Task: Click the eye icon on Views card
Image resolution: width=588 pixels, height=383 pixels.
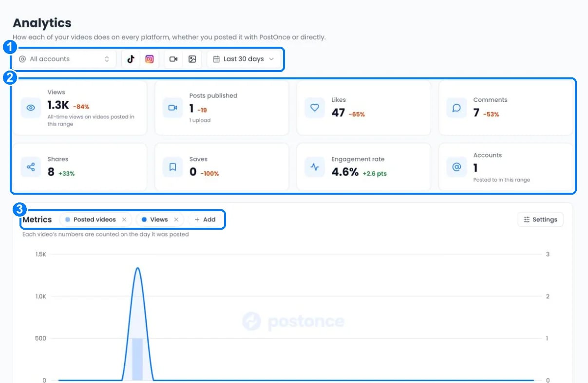Action: click(31, 108)
